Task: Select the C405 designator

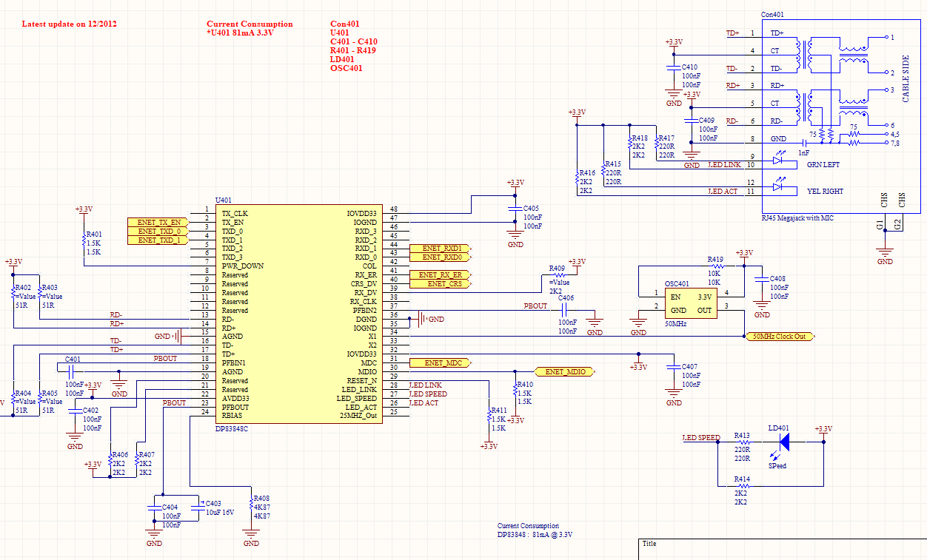Action: tap(531, 209)
